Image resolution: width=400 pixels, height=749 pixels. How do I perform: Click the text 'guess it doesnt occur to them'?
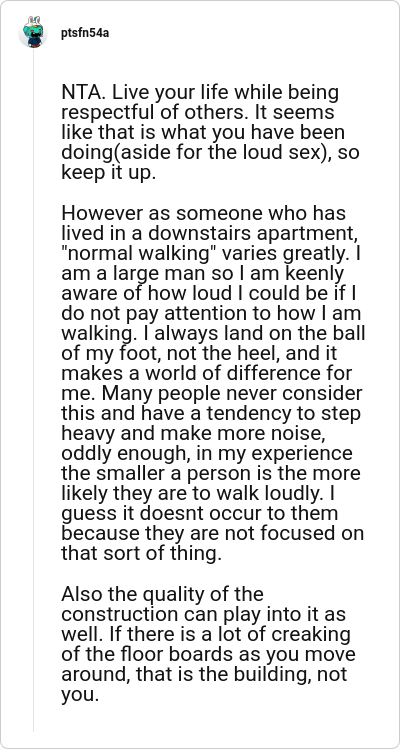pos(200,514)
